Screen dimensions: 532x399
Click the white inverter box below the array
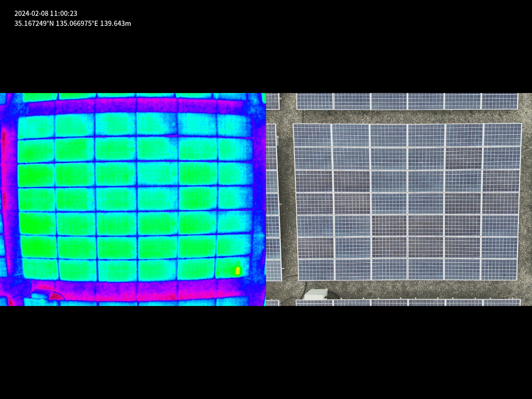[316, 294]
